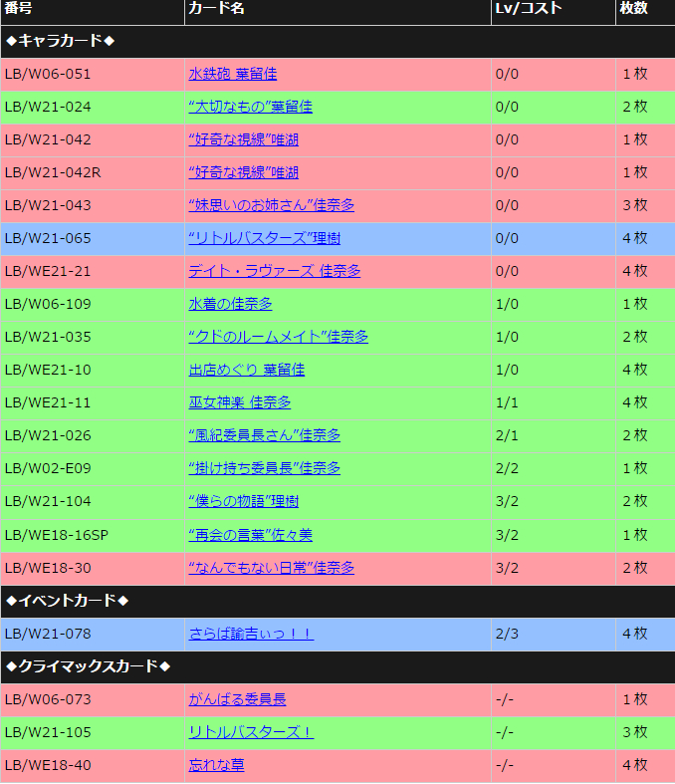Open "好奇な視線"唯湖 link in row LB/W21-042R
The width and height of the screenshot is (675, 784).
coord(243,173)
